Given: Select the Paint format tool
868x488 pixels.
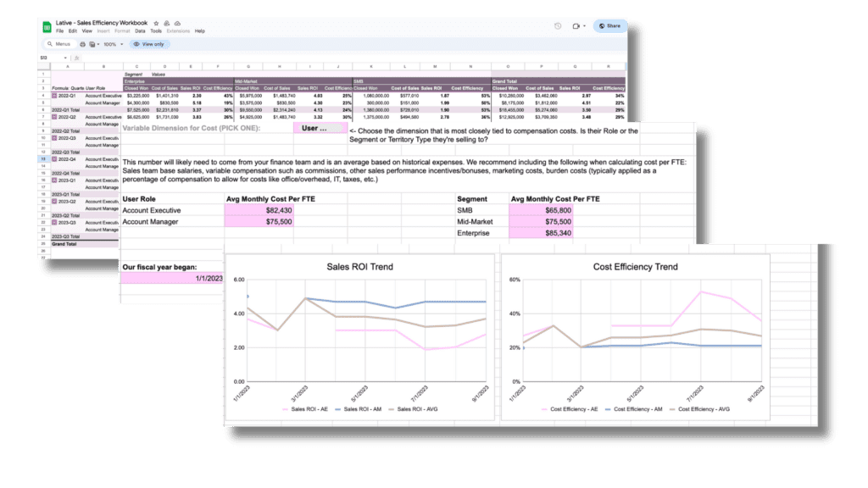Looking at the screenshot, I should 92,44.
